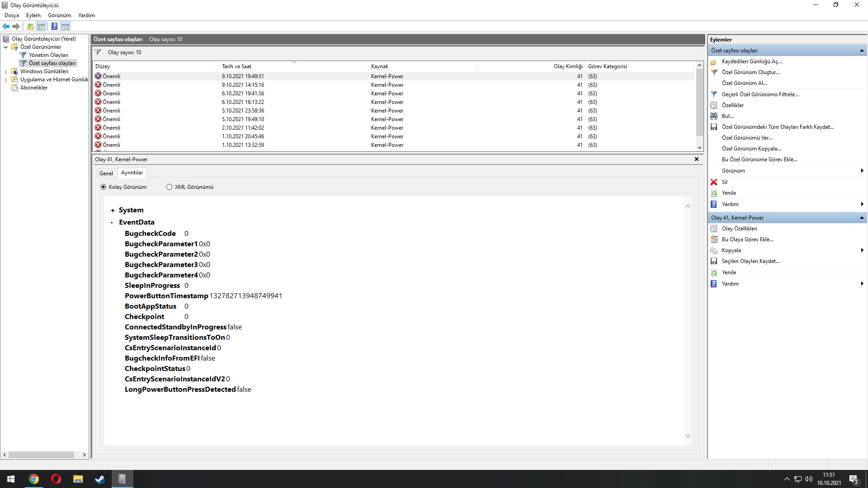Close the Olay 41 Kernel-Power preview pane
The width and height of the screenshot is (868, 488).
click(x=697, y=159)
